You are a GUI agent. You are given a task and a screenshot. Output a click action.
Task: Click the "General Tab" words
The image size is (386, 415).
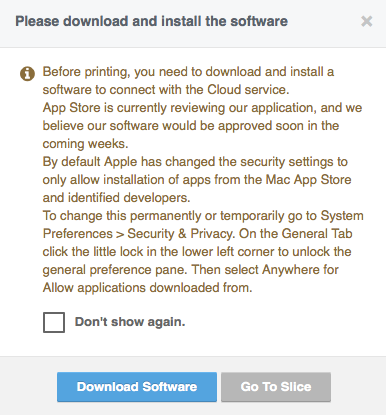click(317, 234)
